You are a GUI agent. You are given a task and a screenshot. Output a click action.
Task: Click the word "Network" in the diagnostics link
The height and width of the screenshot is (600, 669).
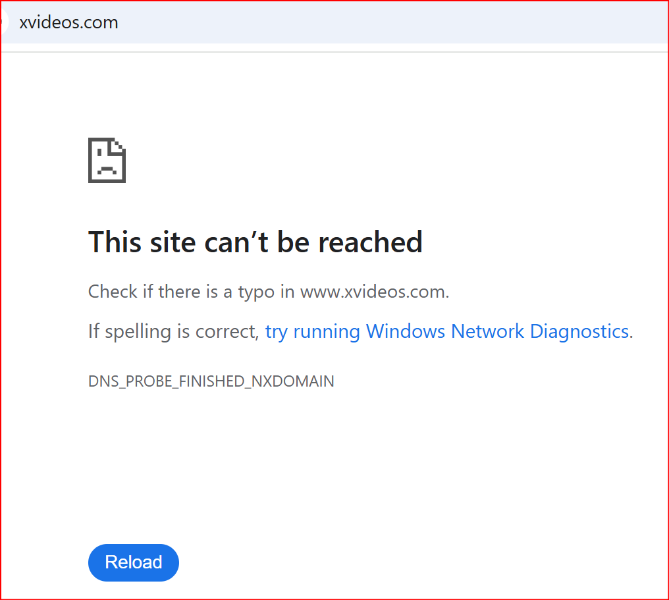(x=487, y=332)
